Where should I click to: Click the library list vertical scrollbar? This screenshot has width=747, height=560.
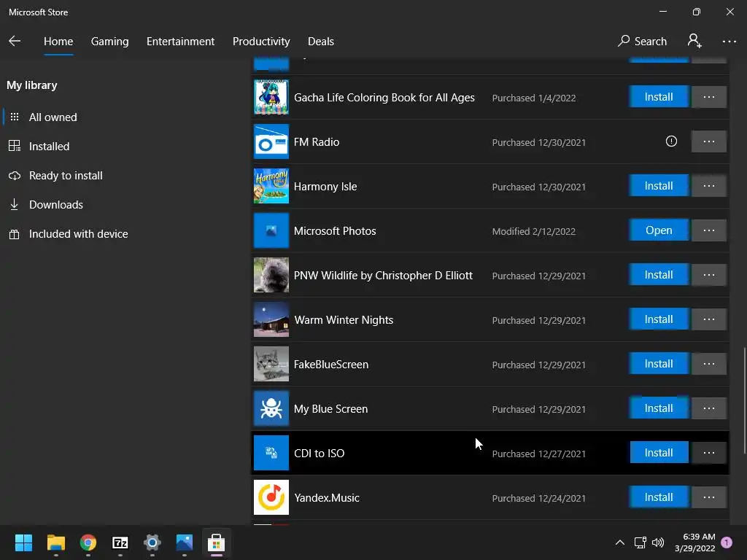745,401
